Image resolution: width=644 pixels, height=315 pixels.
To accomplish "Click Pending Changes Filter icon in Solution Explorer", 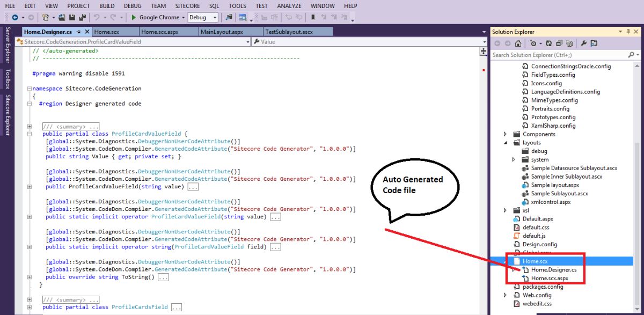I will (x=533, y=43).
